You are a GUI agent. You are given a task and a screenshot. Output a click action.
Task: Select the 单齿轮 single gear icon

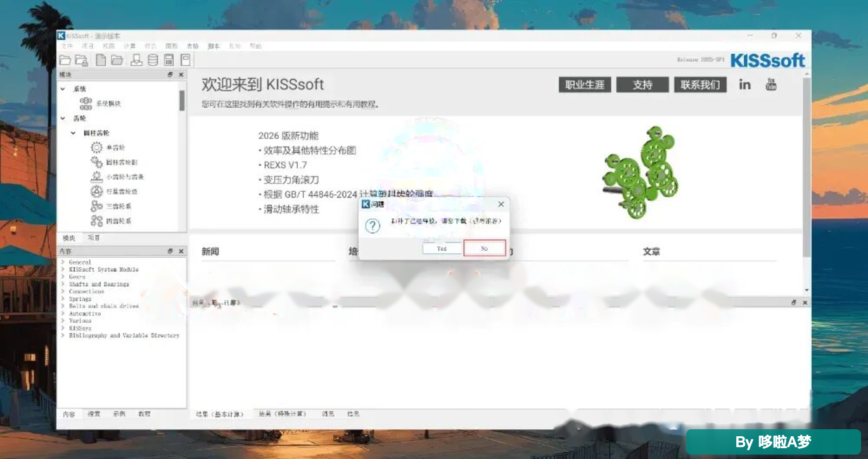click(x=96, y=148)
